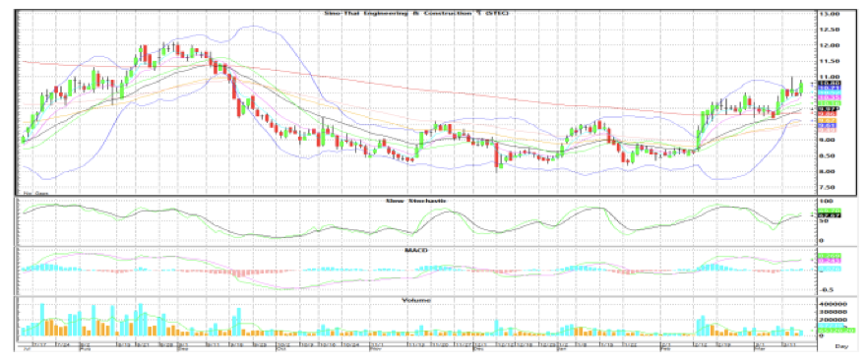Click the Nov month label on time axis
The width and height of the screenshot is (868, 364).
(375, 349)
